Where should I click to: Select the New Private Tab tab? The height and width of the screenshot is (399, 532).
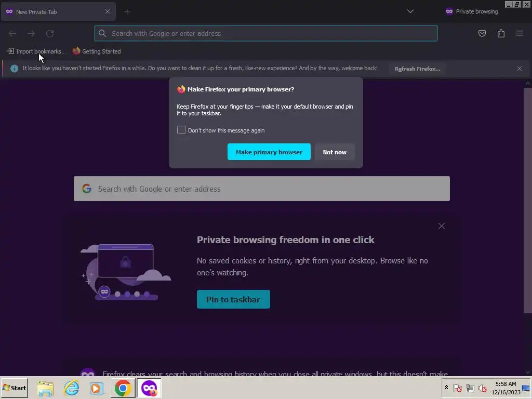[58, 12]
